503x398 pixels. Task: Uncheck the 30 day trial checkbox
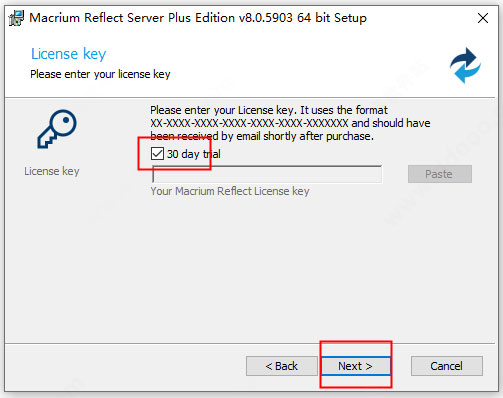tap(157, 154)
